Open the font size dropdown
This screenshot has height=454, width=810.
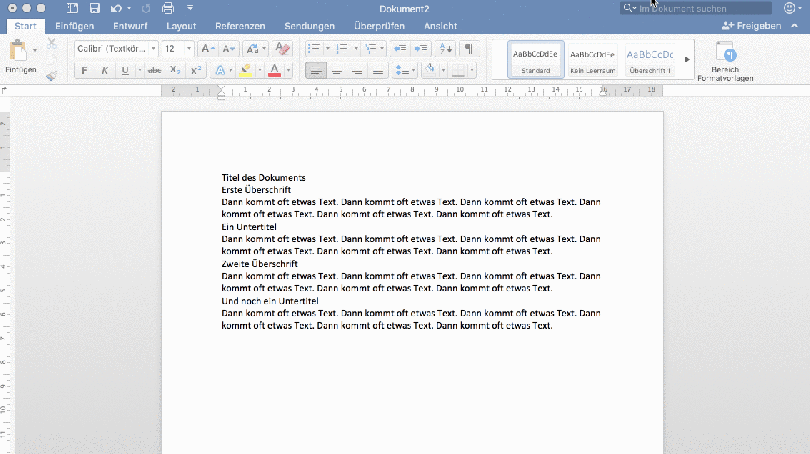pyautogui.click(x=177, y=48)
